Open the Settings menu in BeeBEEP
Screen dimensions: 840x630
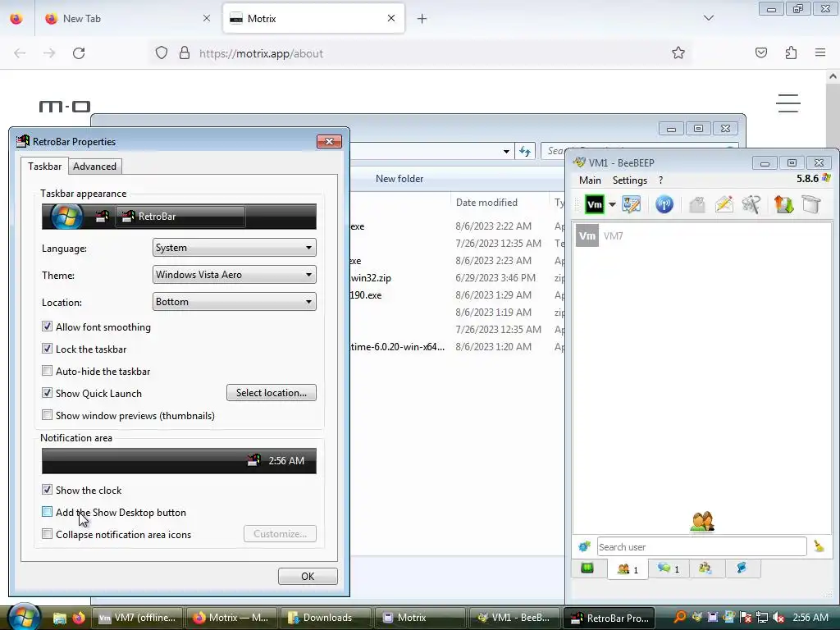tap(629, 180)
